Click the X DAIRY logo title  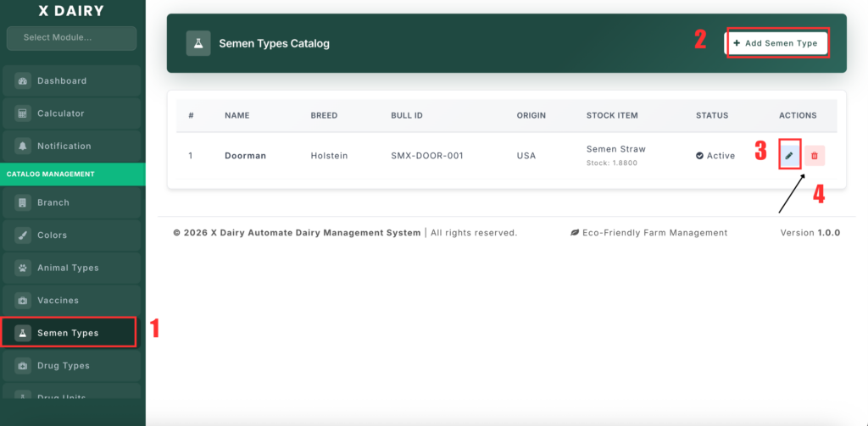[x=71, y=11]
